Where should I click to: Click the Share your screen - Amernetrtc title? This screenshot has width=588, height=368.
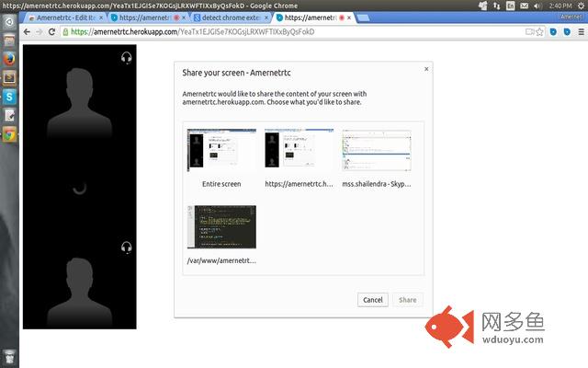[236, 73]
